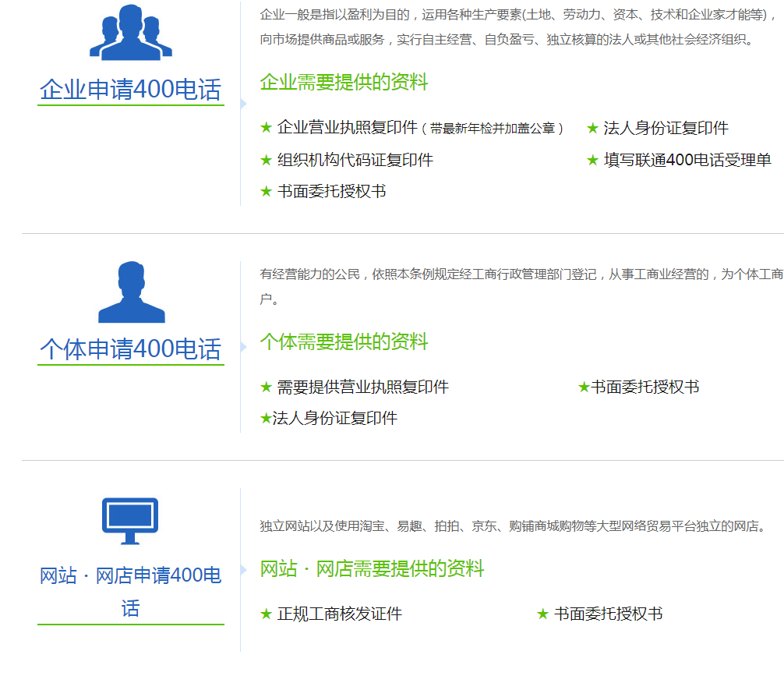Select 法人身份证复印件 in the individual section
The image size is (784, 683).
coord(335,419)
